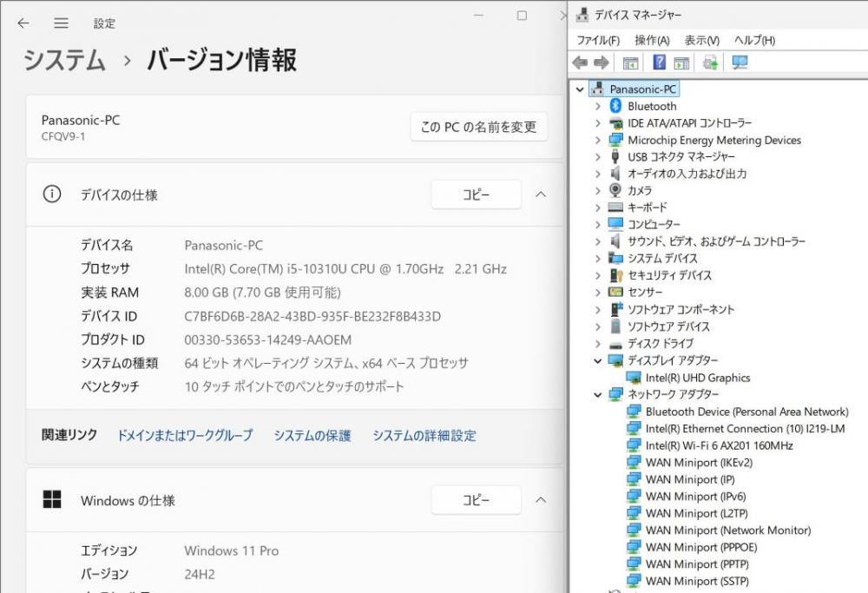Collapse the Windows の仕様 section chevron
Viewport: 868px width, 593px height.
tap(541, 500)
